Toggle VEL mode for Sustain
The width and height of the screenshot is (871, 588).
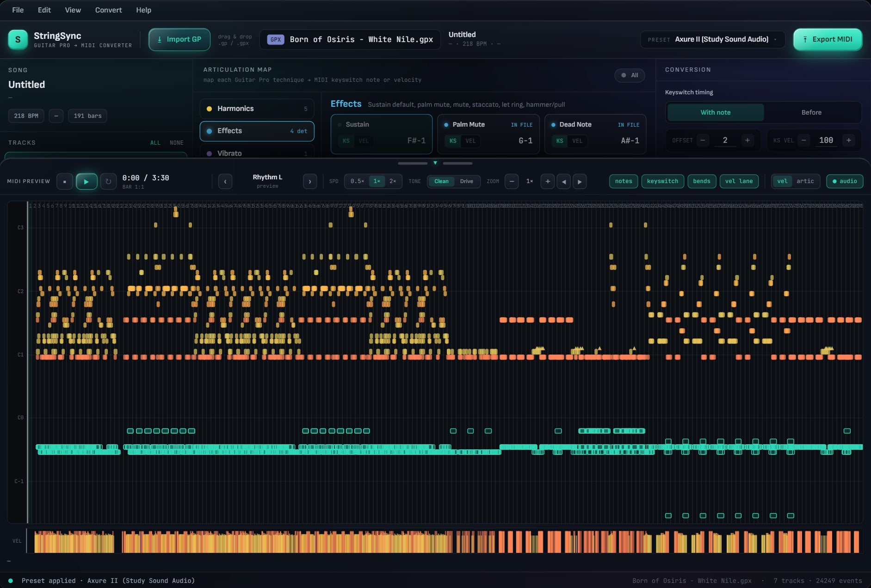[x=364, y=141]
